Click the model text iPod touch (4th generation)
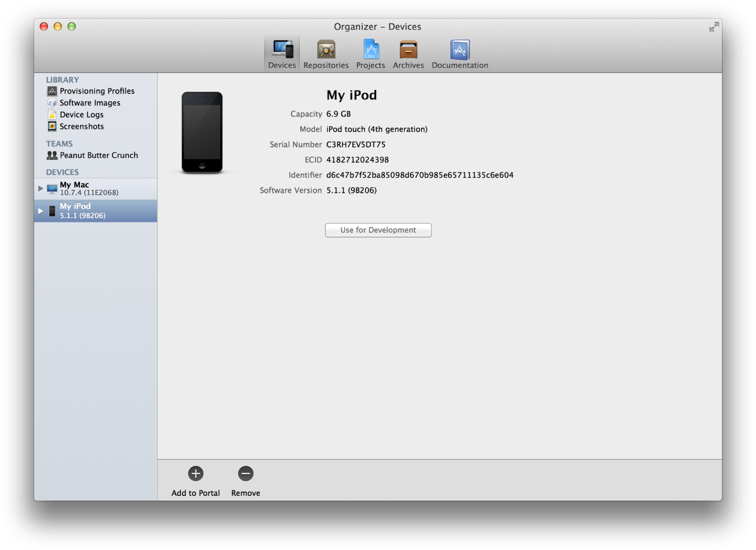Image resolution: width=756 pixels, height=550 pixels. (377, 129)
